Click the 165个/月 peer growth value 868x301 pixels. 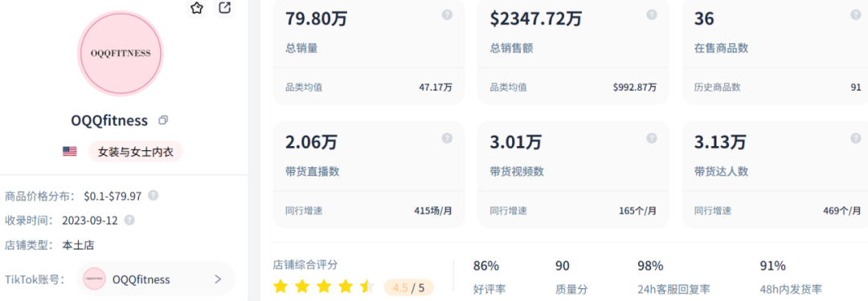(x=638, y=210)
